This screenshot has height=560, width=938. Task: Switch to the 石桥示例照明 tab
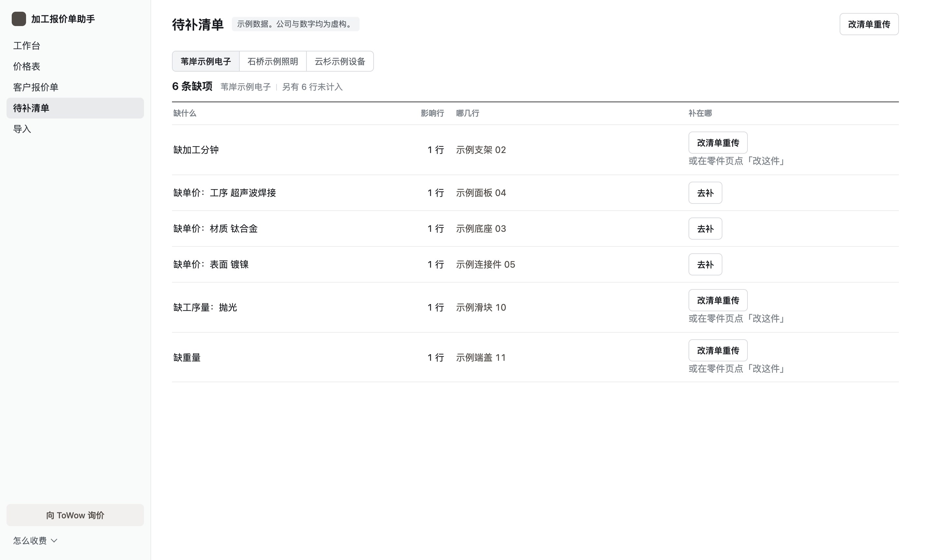pyautogui.click(x=273, y=61)
